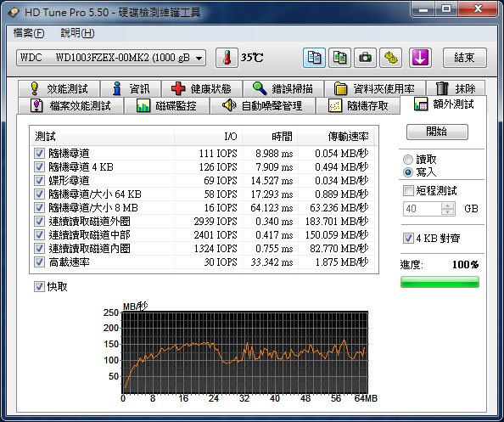Click HD Tune Pro title bar app icon
This screenshot has width=504, height=422.
point(14,12)
